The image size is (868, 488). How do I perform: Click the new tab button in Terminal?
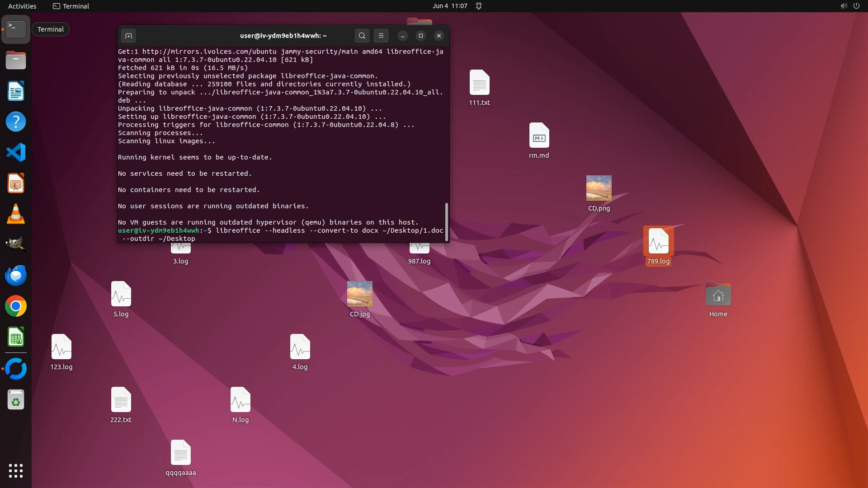click(x=128, y=36)
